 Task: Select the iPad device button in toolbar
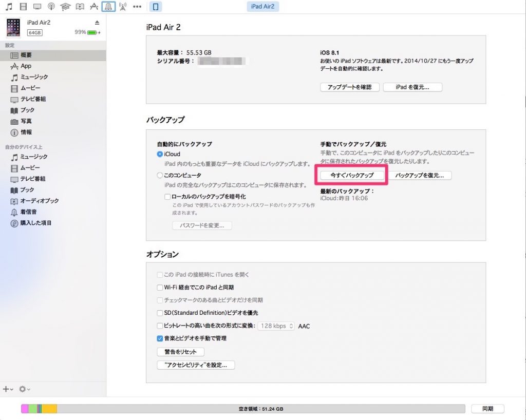pos(156,6)
